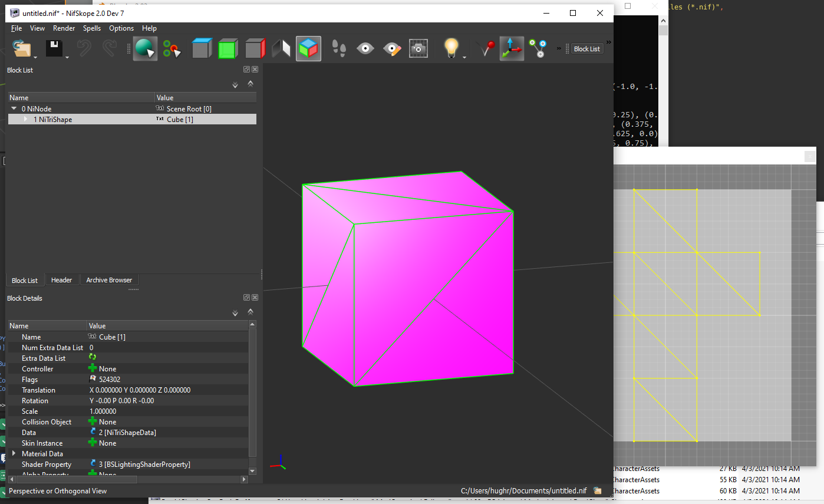This screenshot has height=504, width=824.
Task: Click the Block List toolbar button
Action: point(587,49)
